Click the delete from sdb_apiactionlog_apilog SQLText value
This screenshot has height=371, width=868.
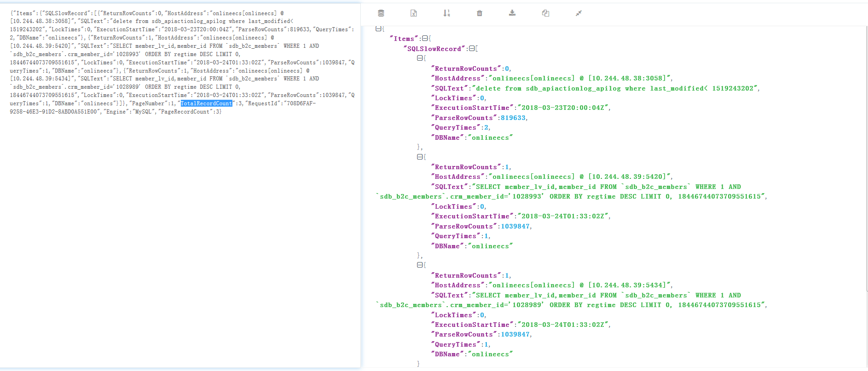point(615,88)
